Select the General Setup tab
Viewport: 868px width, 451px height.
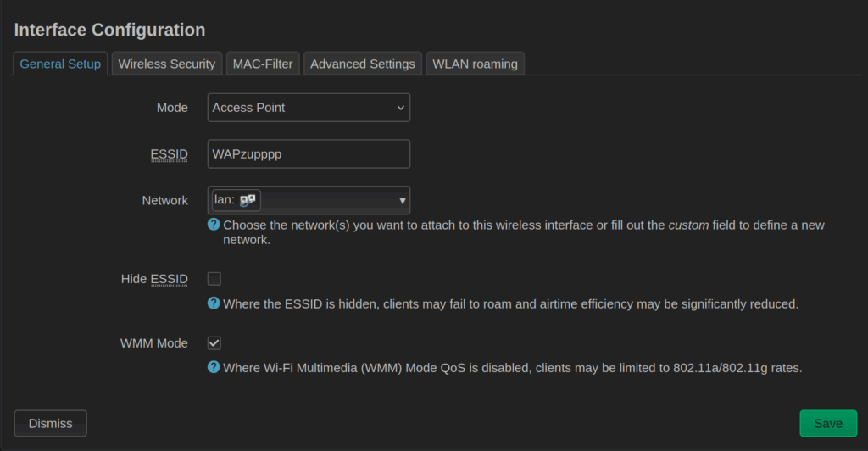pos(60,64)
